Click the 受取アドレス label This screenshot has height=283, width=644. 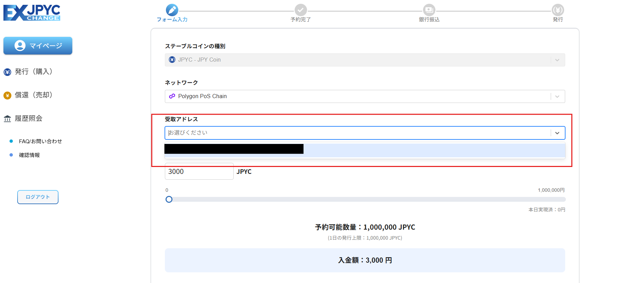tap(181, 119)
